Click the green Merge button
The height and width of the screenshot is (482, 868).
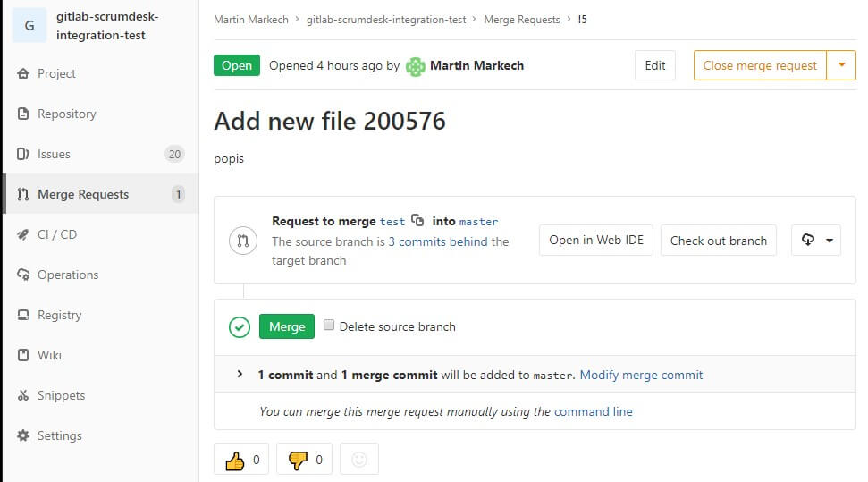(287, 326)
